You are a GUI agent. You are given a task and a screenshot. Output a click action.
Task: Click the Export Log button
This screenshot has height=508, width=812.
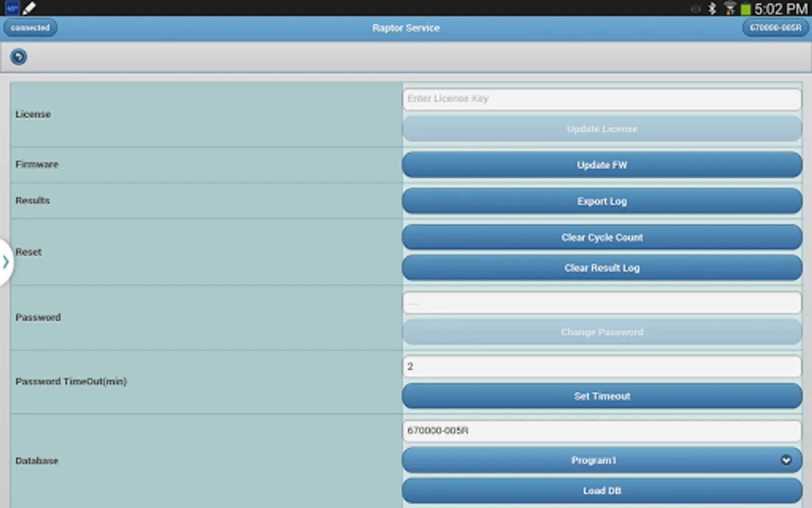click(x=602, y=202)
